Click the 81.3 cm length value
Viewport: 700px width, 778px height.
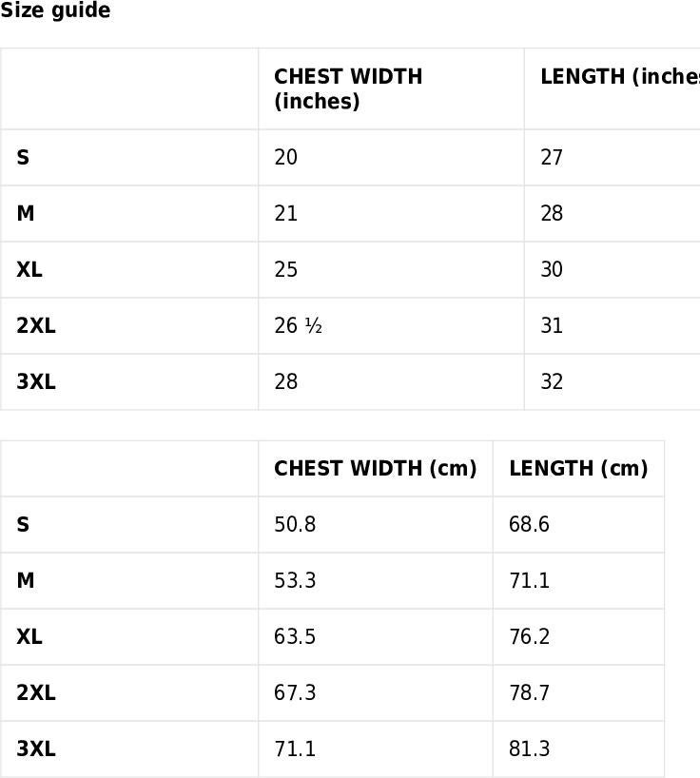click(x=530, y=749)
